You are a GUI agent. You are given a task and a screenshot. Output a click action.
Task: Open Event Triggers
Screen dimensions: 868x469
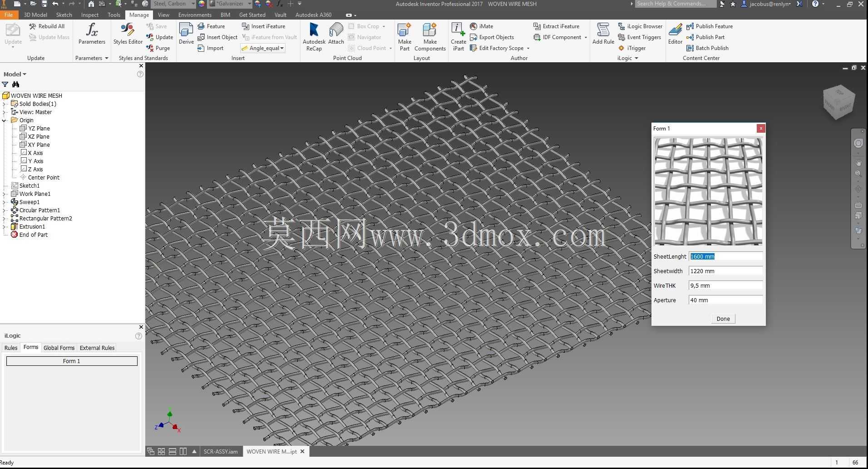(639, 37)
